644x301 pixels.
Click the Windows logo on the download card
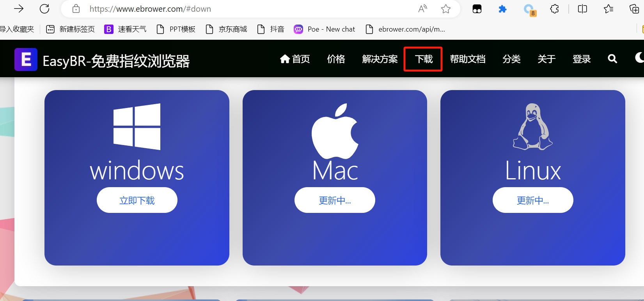tap(137, 127)
